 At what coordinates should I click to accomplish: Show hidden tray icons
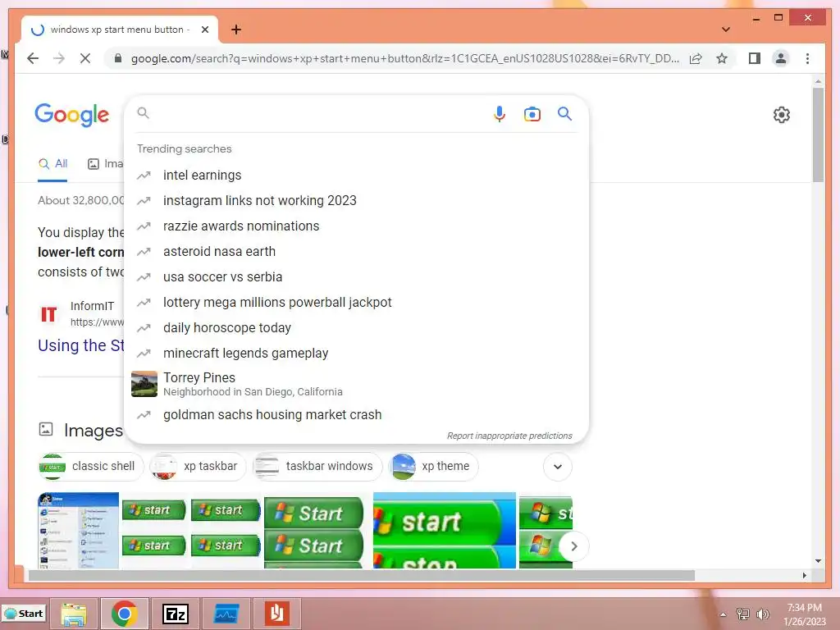click(x=723, y=614)
